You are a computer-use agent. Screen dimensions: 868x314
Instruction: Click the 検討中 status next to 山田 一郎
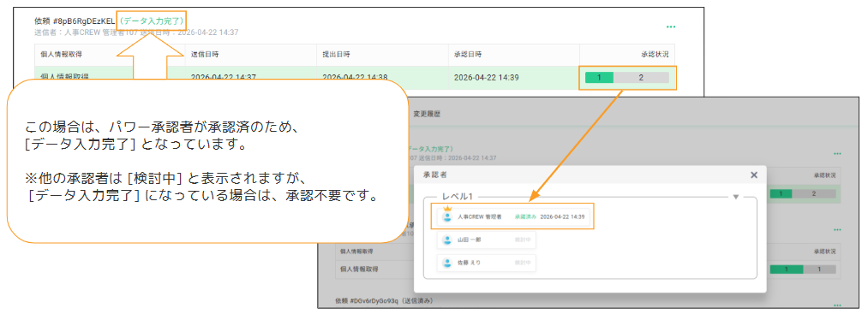point(524,240)
